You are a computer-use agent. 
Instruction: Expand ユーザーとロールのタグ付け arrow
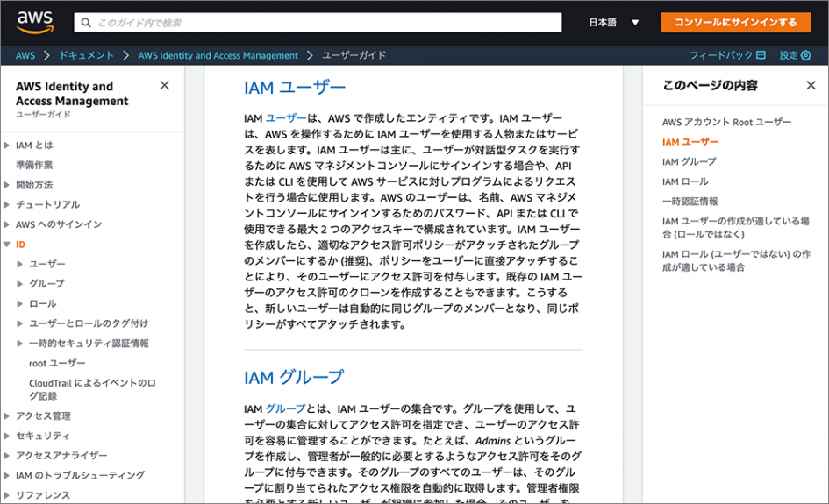19,323
